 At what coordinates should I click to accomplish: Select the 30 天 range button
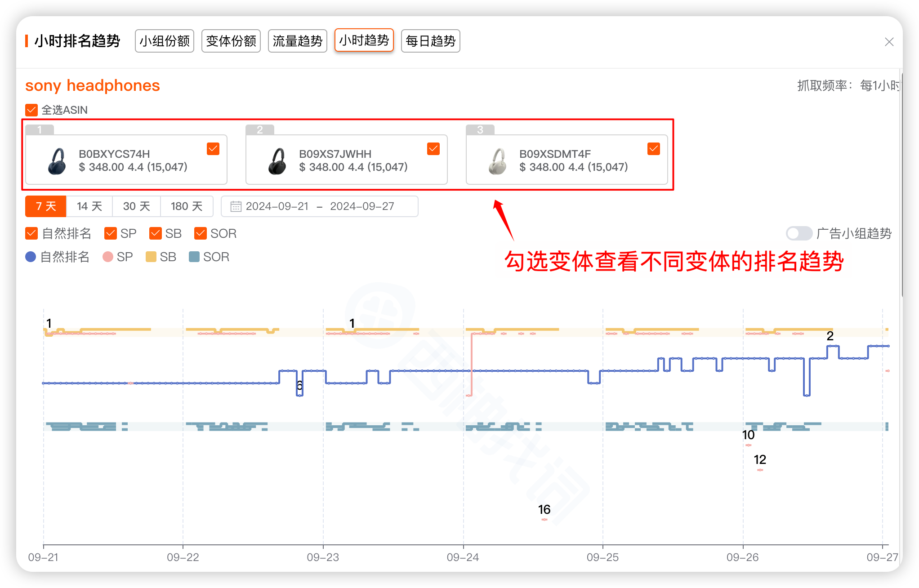pyautogui.click(x=137, y=206)
